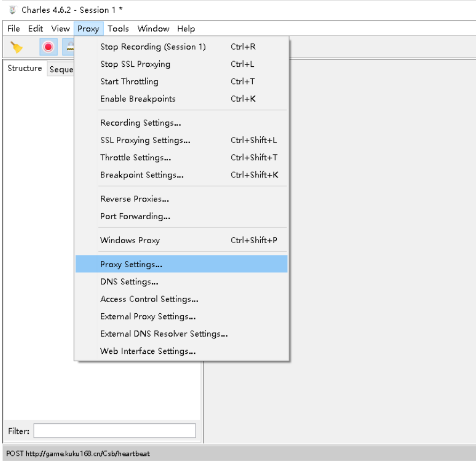Open SSL Proxying Settings...
The image size is (476, 465).
[182, 140]
